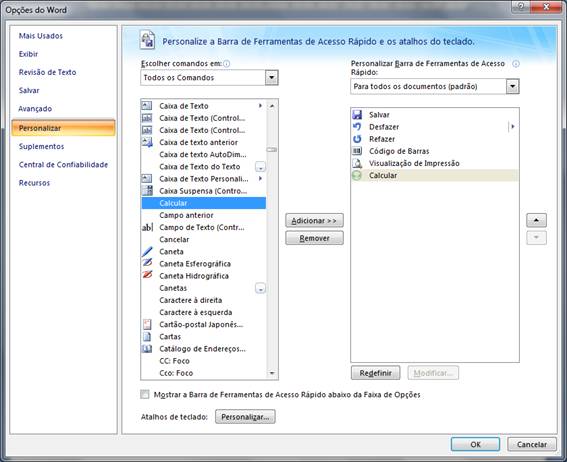This screenshot has height=462, width=567.
Task: Open the Mais Usados category
Action: click(x=40, y=36)
